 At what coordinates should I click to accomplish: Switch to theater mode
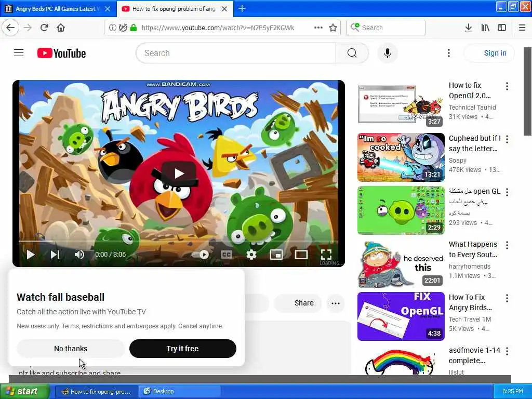pyautogui.click(x=301, y=255)
